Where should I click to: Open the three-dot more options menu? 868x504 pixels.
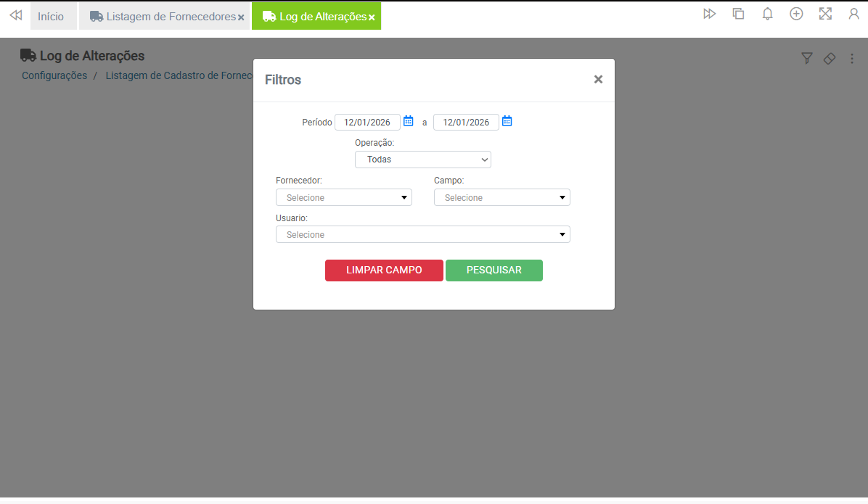point(852,59)
